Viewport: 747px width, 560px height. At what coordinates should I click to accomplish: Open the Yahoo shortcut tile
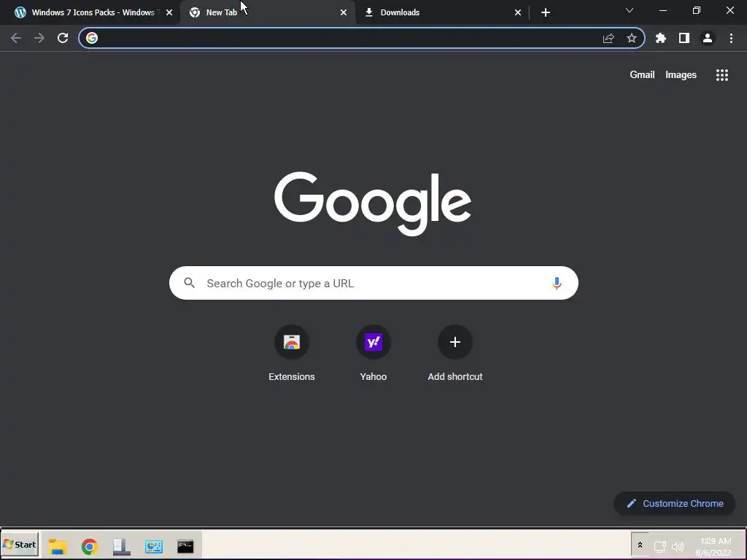[x=373, y=354]
